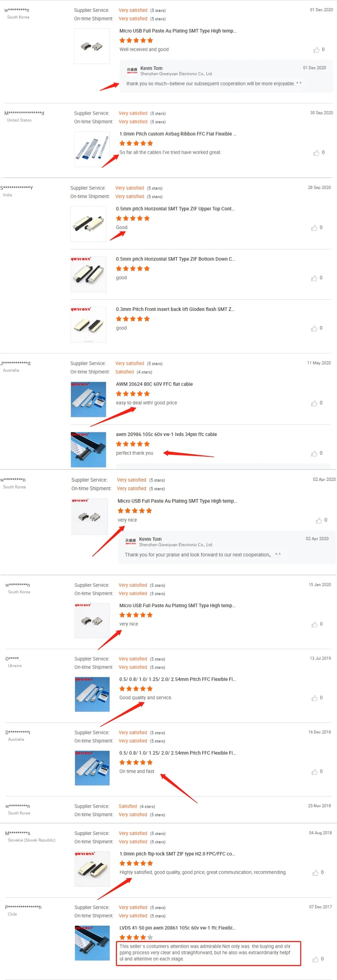This screenshot has height=980, width=337.
Task: Thumbs-up the 'On time and fast' review
Action: (x=315, y=772)
